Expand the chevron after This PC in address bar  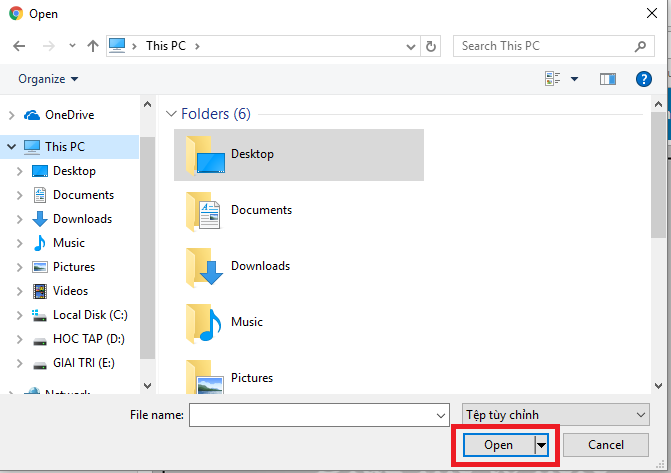[x=197, y=46]
